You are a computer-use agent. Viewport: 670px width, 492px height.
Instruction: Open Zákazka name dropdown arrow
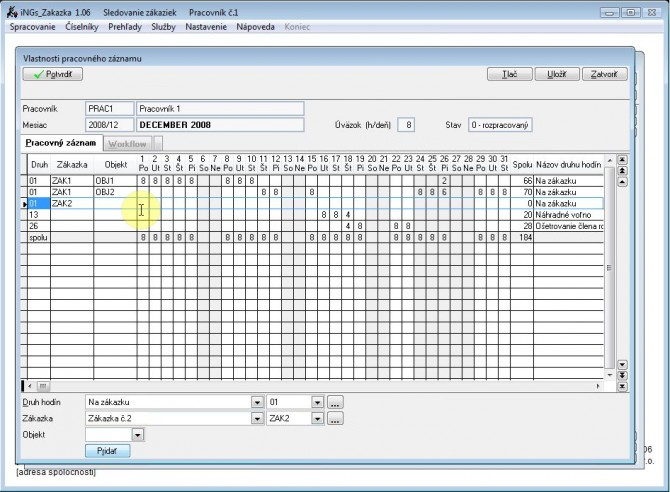click(x=257, y=418)
